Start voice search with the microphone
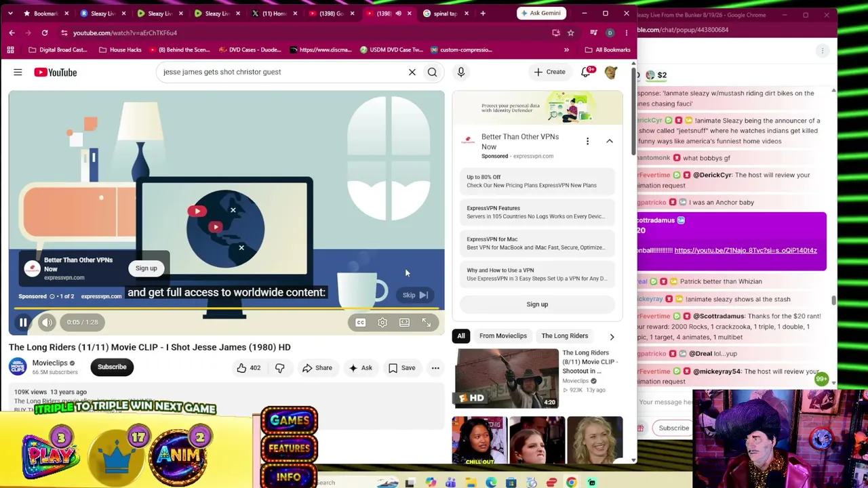Screen dimensions: 868x488 [x=460, y=72]
